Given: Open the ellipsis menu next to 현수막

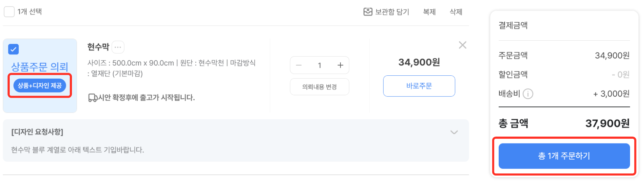Looking at the screenshot, I should tap(118, 47).
